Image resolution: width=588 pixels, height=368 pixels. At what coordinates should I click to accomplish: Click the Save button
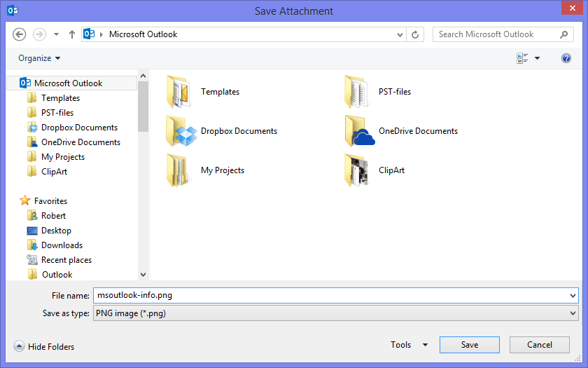tap(470, 345)
